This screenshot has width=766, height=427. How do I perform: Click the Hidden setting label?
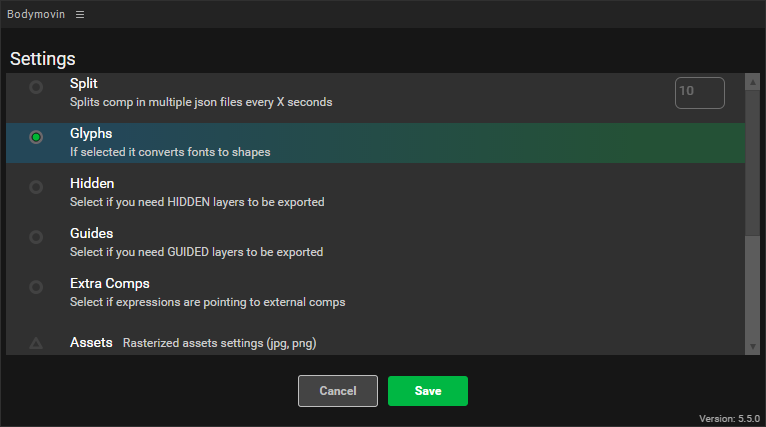click(x=92, y=183)
